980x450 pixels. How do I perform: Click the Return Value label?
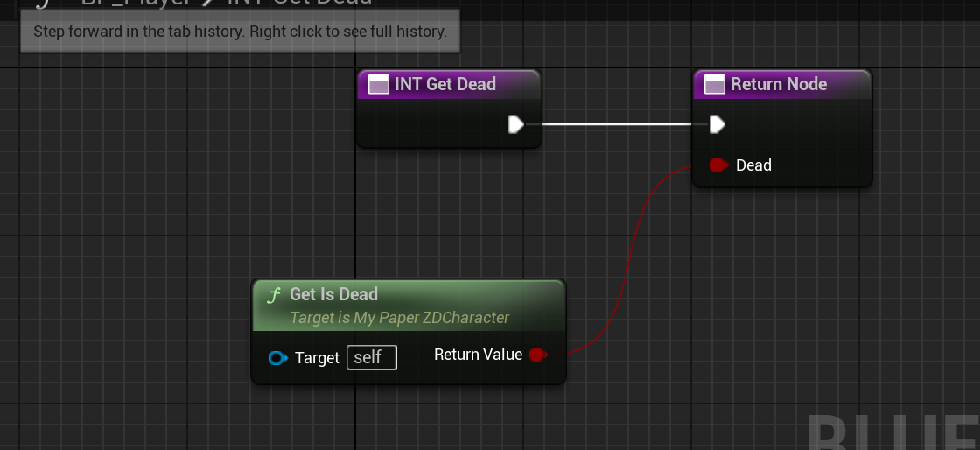[x=478, y=355]
